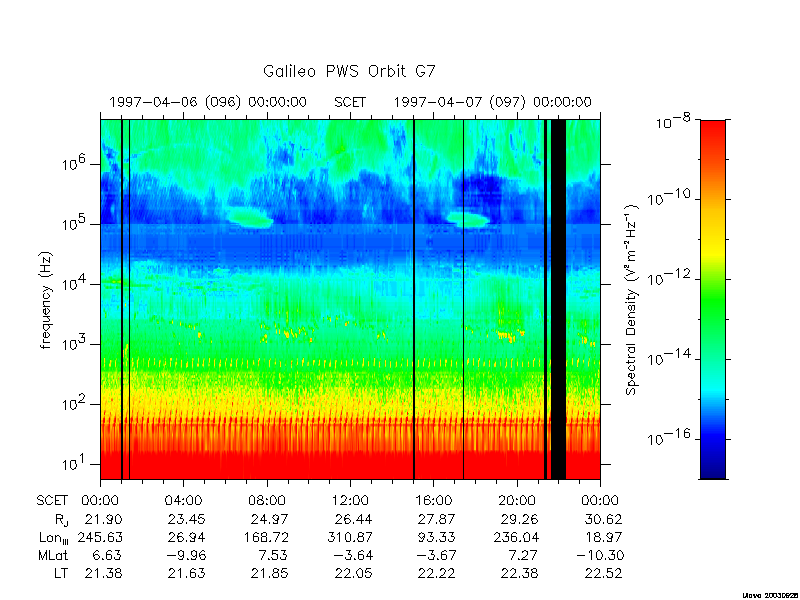The height and width of the screenshot is (600, 800).
Task: Click the longitude value 236.04
Action: pyautogui.click(x=516, y=537)
